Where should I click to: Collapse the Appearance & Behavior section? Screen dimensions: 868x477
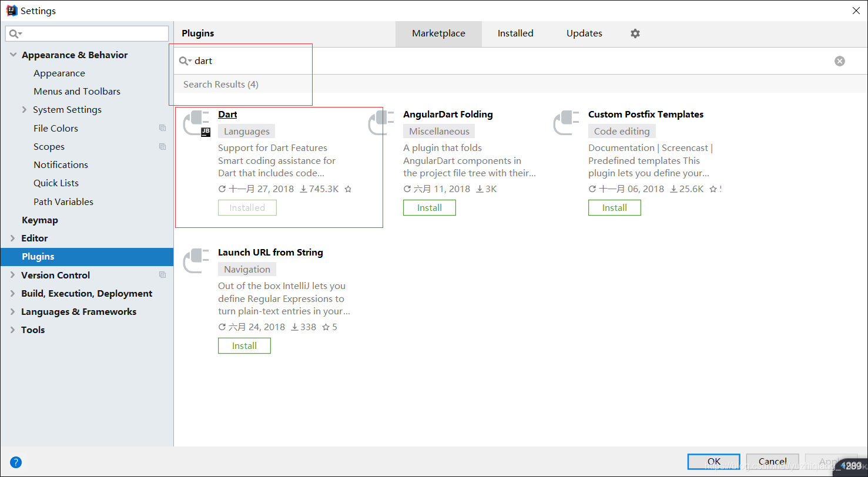click(x=13, y=55)
